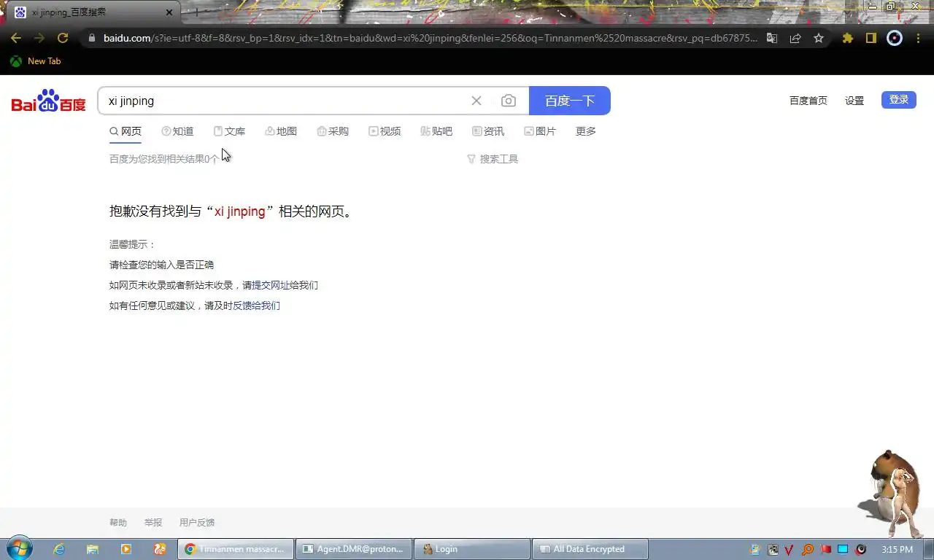Viewport: 934px width, 560px height.
Task: Reload the page with the refresh icon
Action: pyautogui.click(x=63, y=38)
